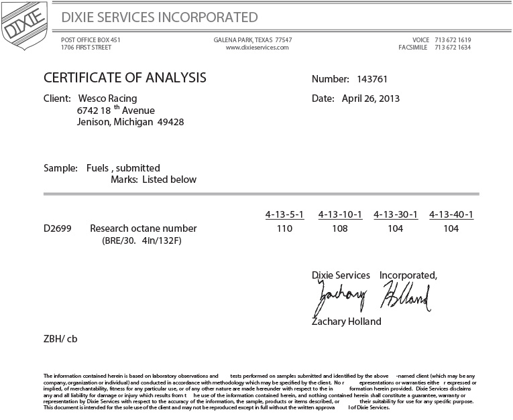The height and width of the screenshot is (420, 513).
Task: Select certificate number 143761
Action: [372, 79]
